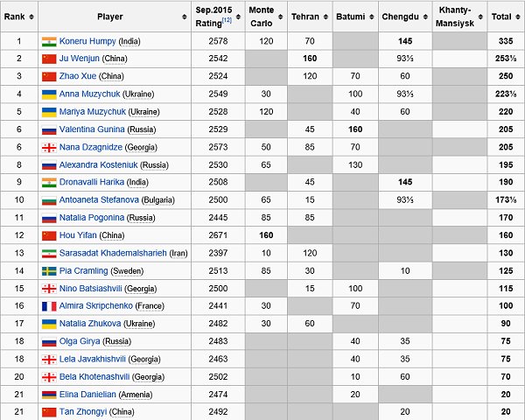Open Antoaneta Stefanova link
Viewport: 525px width, 420px height.
99,200
